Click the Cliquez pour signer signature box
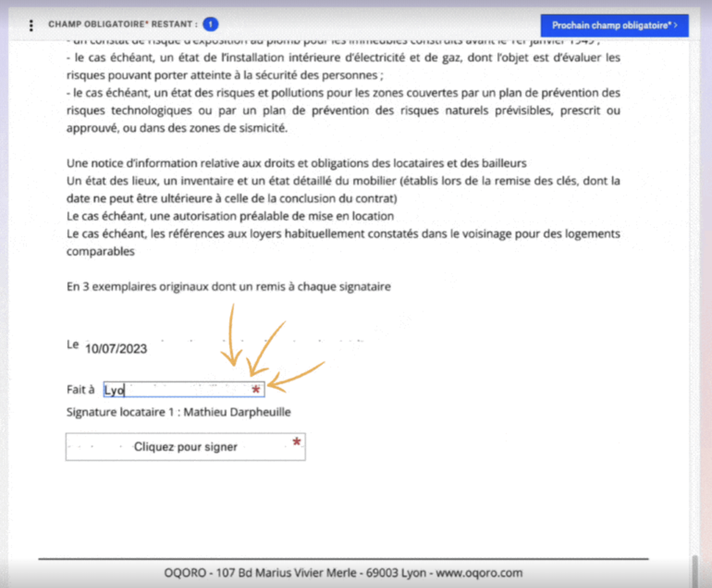Viewport: 712px width, 588px height. click(x=185, y=447)
